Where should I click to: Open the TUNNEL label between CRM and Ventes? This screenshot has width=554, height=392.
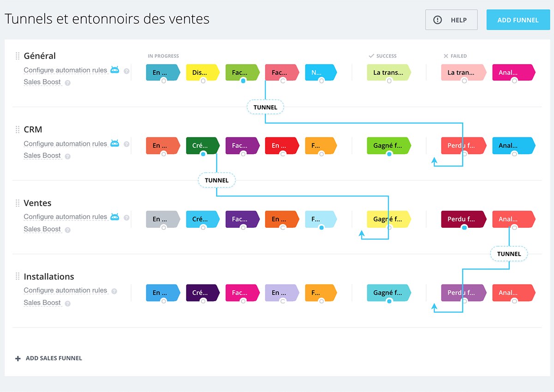pos(217,180)
